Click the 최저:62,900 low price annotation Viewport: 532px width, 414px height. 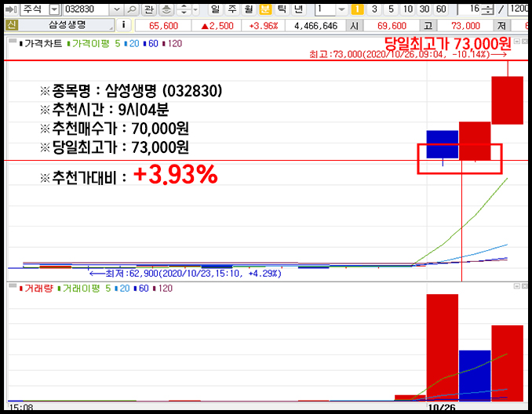click(185, 274)
